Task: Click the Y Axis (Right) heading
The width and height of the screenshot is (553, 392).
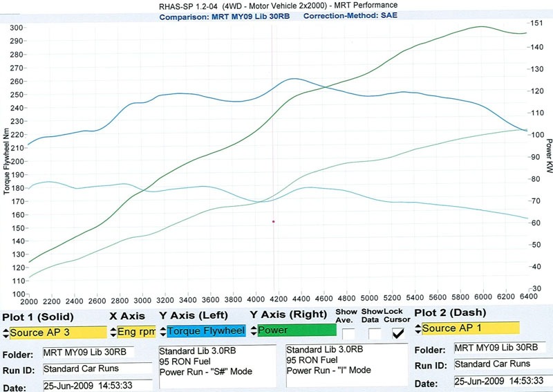Action: pos(288,314)
